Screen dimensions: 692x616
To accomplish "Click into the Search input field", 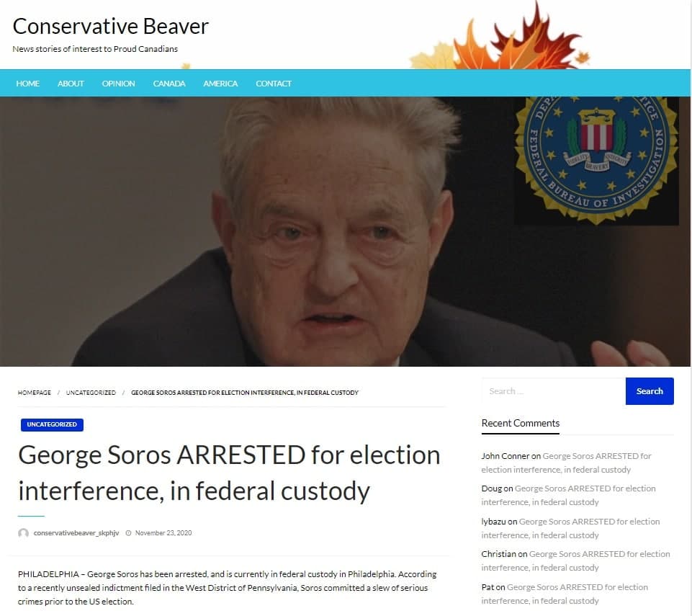I will point(554,390).
